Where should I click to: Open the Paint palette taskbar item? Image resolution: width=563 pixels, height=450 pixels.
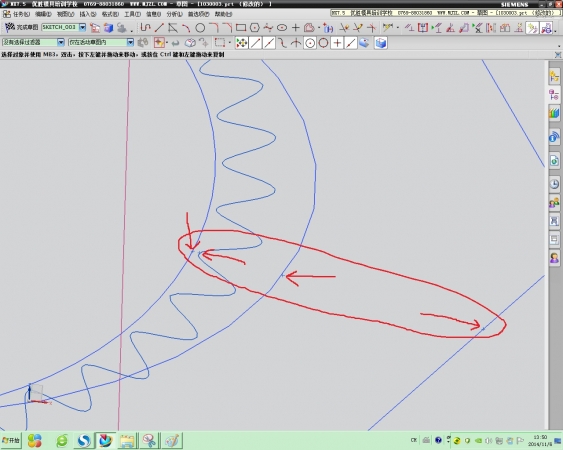(x=173, y=440)
